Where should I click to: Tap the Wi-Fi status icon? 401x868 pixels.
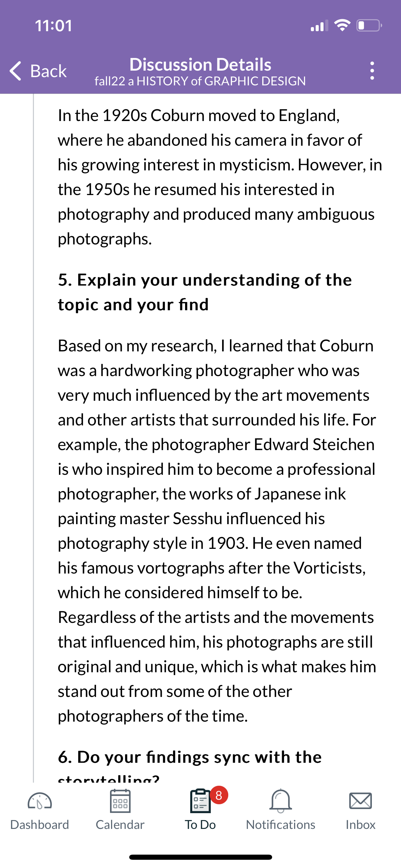pos(342,25)
